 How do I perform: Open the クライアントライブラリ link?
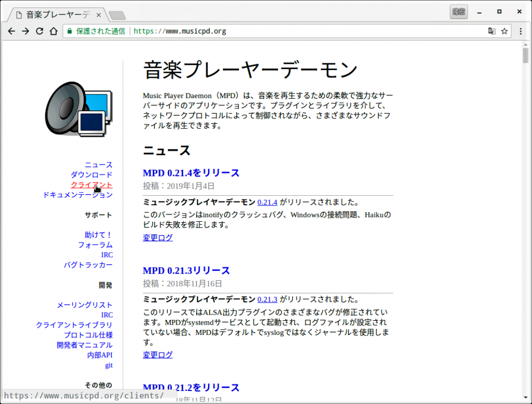click(74, 325)
